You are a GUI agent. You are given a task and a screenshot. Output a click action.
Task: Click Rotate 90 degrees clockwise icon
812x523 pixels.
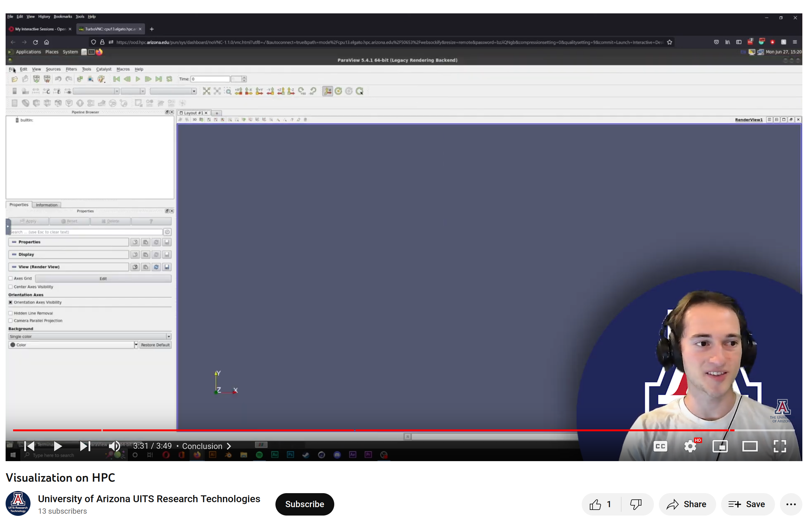point(302,91)
